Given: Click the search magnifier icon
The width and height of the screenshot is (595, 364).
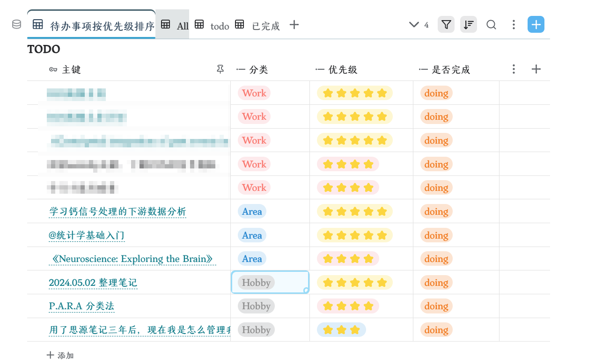Looking at the screenshot, I should pos(491,25).
